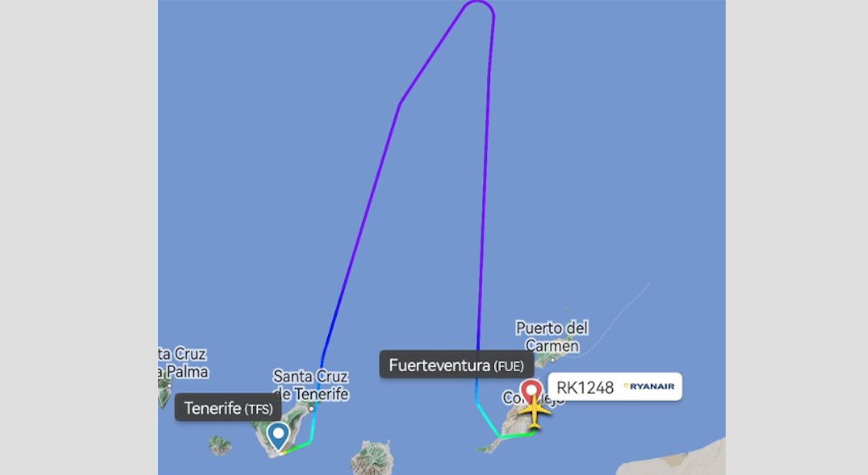Image resolution: width=868 pixels, height=475 pixels.
Task: Click the blue Tenerife origin pin
Action: tap(278, 436)
